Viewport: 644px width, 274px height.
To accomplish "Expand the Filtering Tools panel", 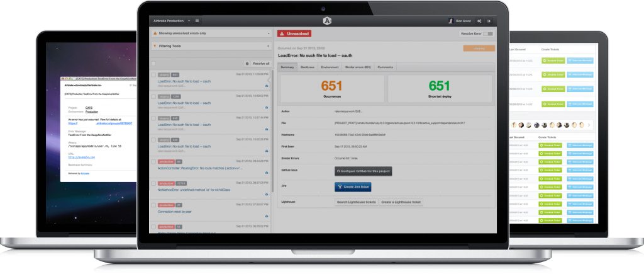I will (211, 46).
